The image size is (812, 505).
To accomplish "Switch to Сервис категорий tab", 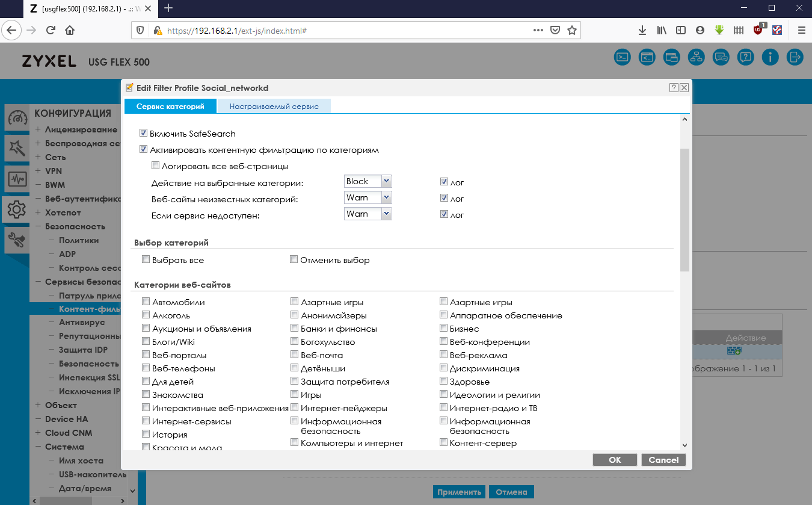I will [170, 106].
